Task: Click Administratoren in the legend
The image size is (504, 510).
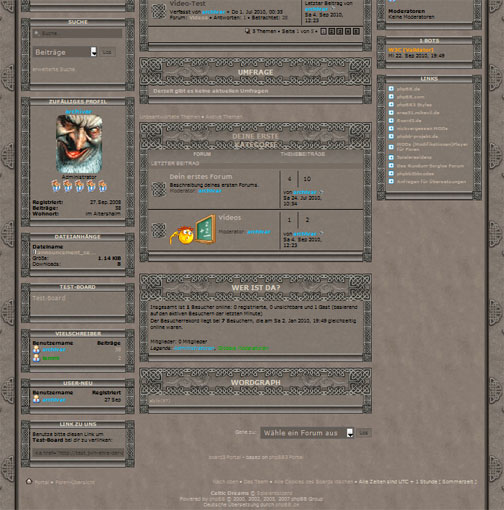Action: tap(194, 348)
